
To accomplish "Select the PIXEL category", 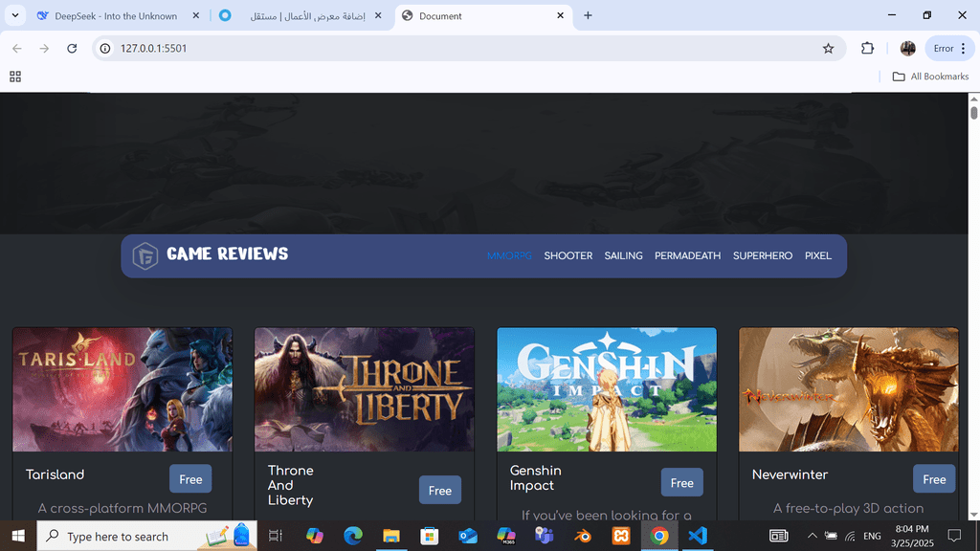I will coord(818,255).
